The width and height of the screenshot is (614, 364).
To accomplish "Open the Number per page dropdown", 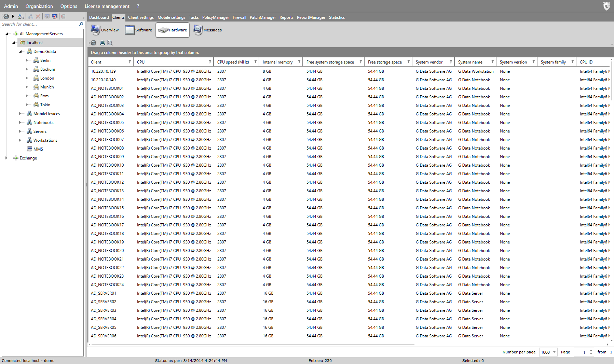I will click(548, 352).
